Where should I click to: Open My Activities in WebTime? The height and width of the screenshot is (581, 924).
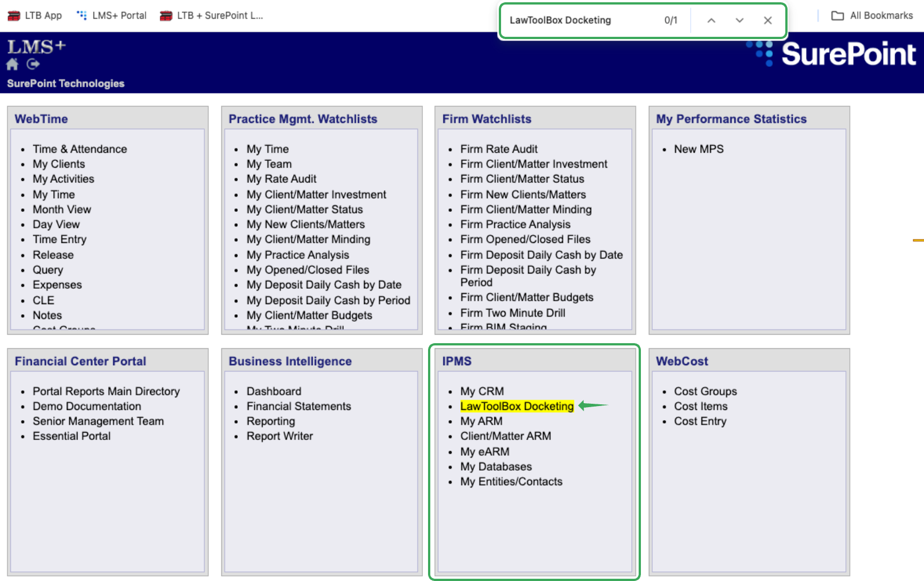tap(63, 179)
